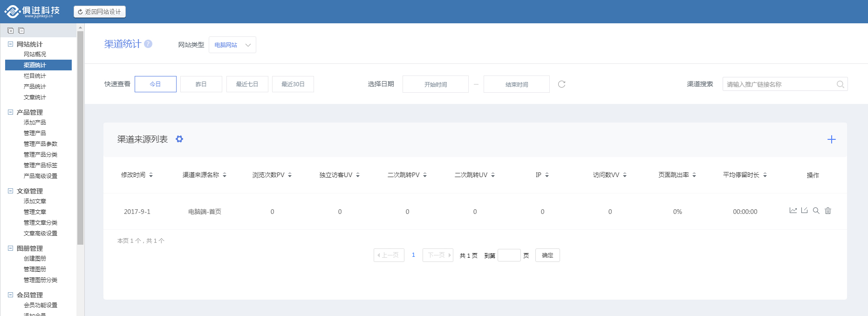Open the 网站类型 dropdown showing 电脑网站
The width and height of the screenshot is (868, 316).
click(x=232, y=45)
